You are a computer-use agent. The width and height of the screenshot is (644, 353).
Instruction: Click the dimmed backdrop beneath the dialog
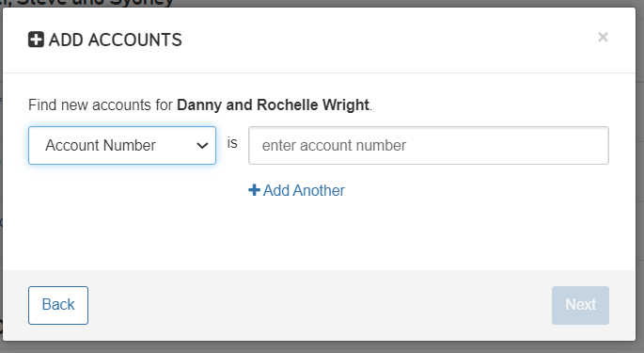point(322,347)
